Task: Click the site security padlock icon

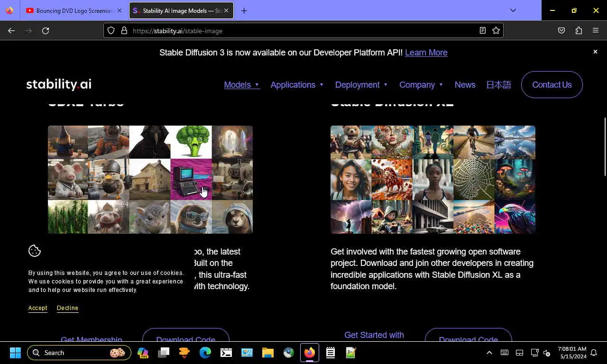Action: tap(124, 30)
